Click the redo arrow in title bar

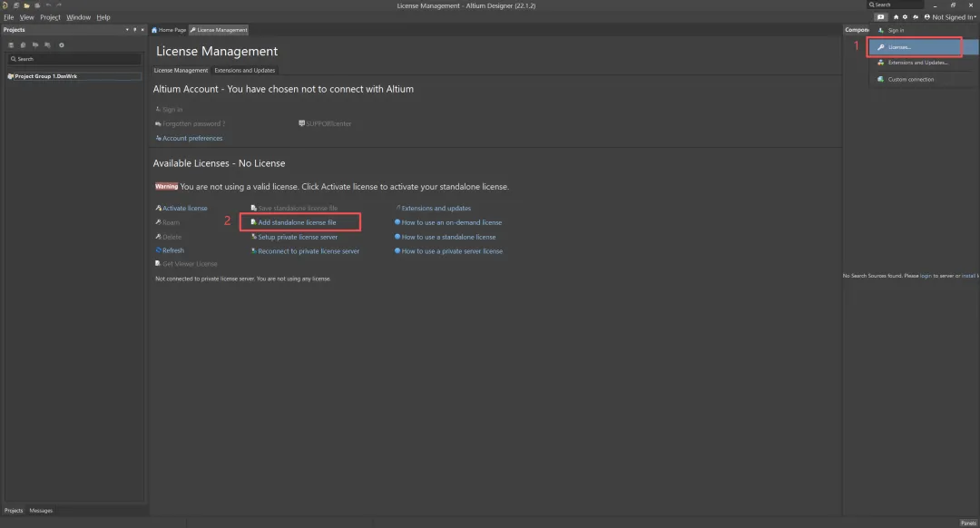click(59, 5)
